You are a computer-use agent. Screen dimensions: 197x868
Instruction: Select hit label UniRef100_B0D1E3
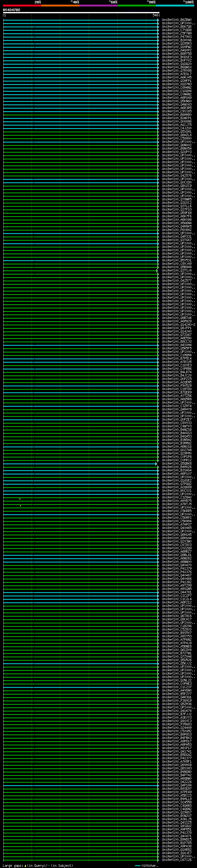(x=177, y=57)
